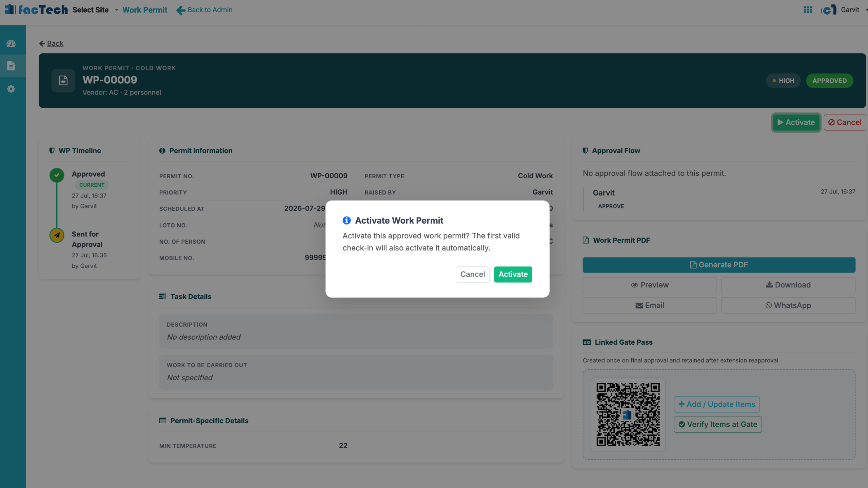
Task: Click the info icon in the Activate dialog
Action: pos(347,221)
